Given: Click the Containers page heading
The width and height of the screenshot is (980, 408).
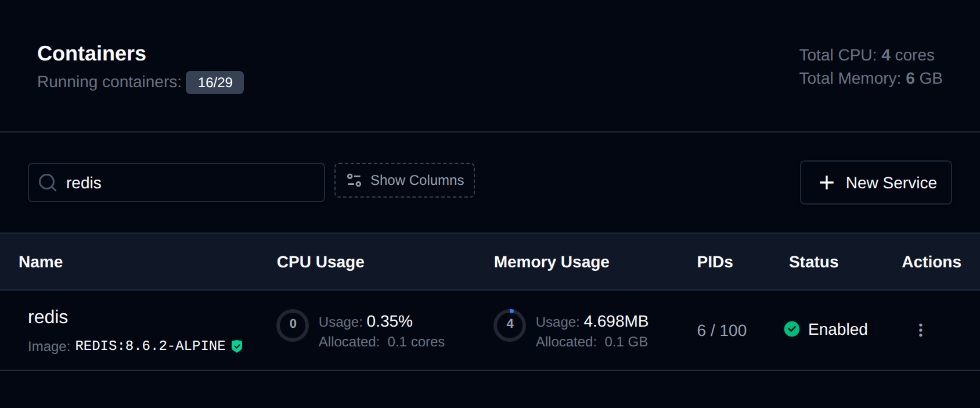Looking at the screenshot, I should tap(92, 53).
